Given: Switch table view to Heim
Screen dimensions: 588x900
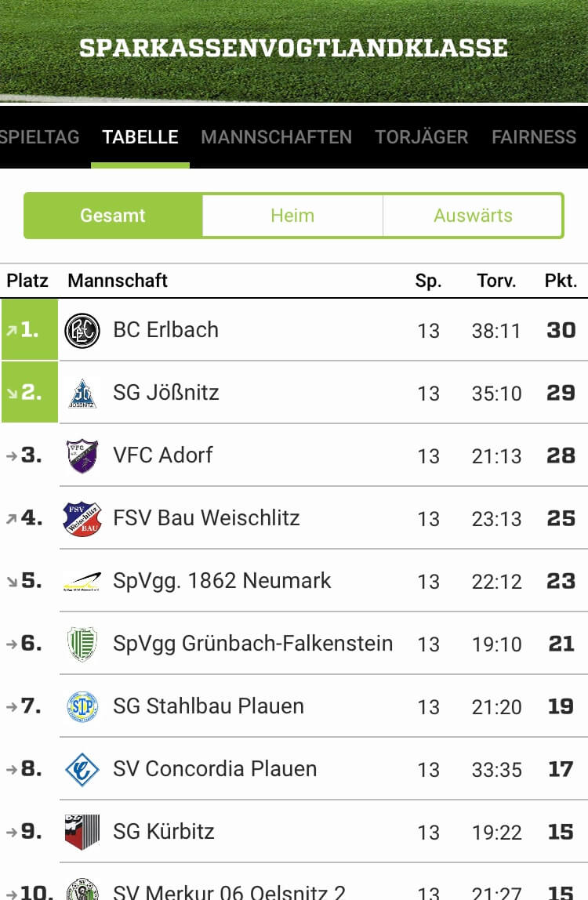Looking at the screenshot, I should click(x=292, y=216).
